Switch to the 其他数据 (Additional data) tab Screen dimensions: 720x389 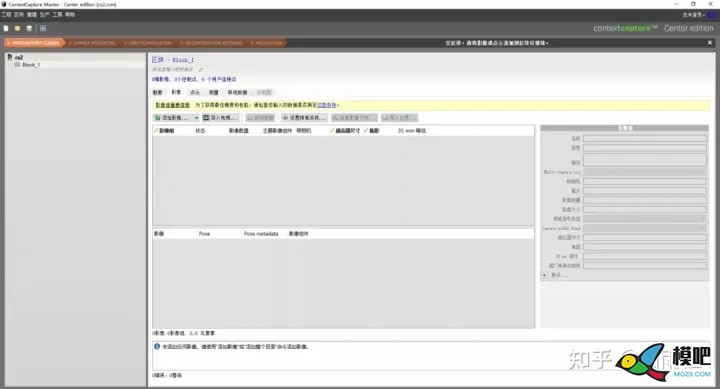click(x=237, y=92)
